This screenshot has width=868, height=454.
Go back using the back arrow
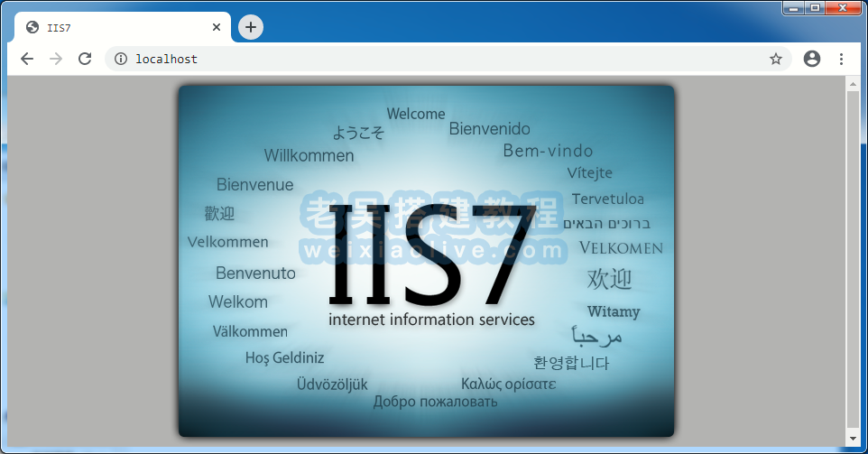coord(27,59)
